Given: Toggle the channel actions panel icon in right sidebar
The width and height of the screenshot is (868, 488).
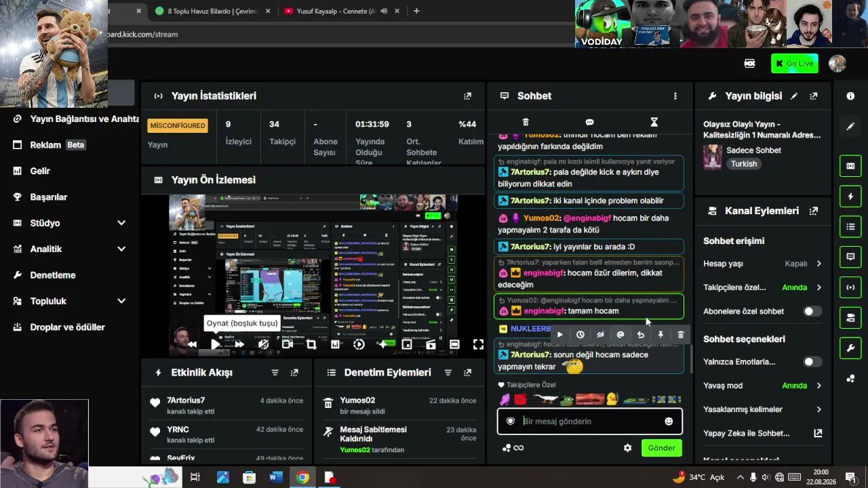Looking at the screenshot, I should 850,318.
